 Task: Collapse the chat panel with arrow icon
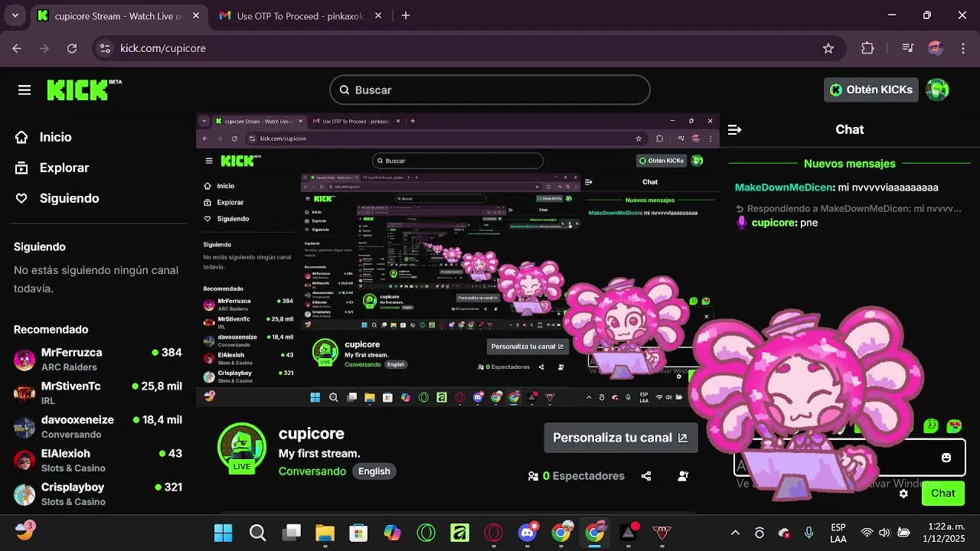(734, 130)
